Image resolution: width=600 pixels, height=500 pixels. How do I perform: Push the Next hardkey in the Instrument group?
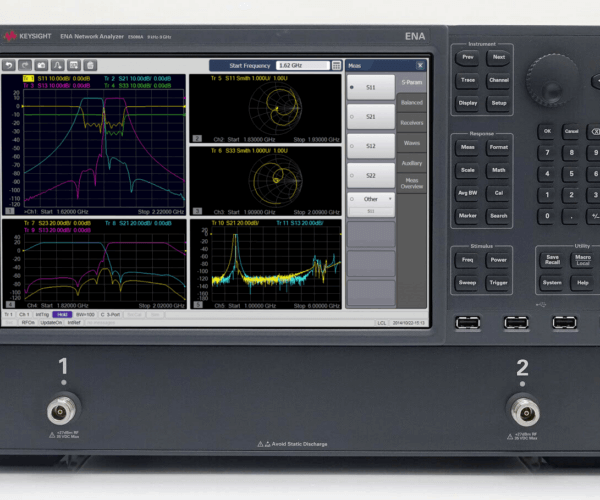(499, 57)
